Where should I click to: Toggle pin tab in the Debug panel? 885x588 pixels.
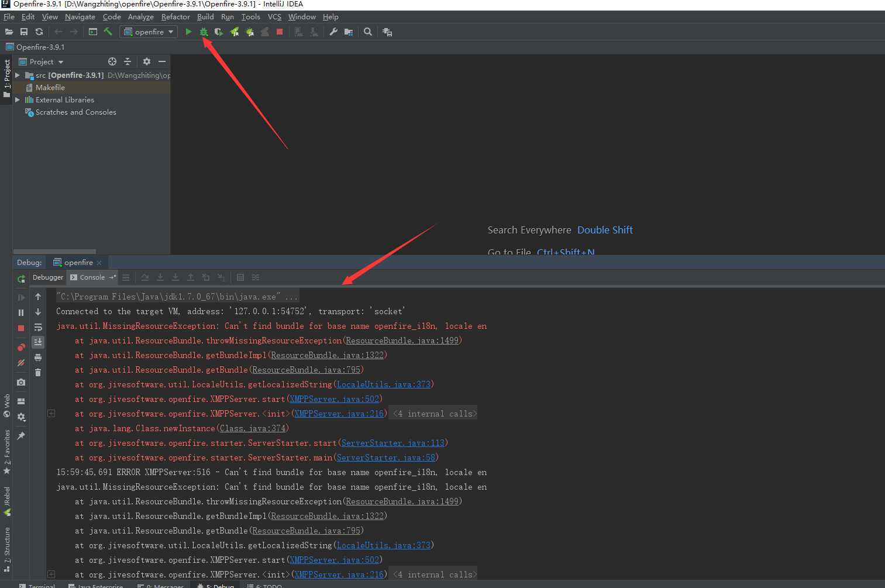[21, 436]
